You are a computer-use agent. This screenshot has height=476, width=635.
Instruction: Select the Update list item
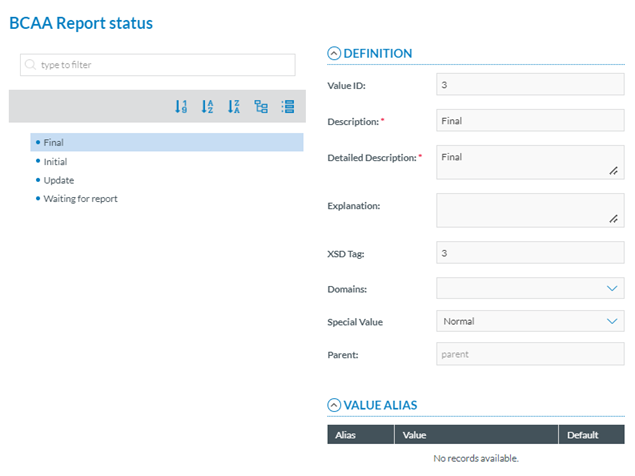[58, 180]
